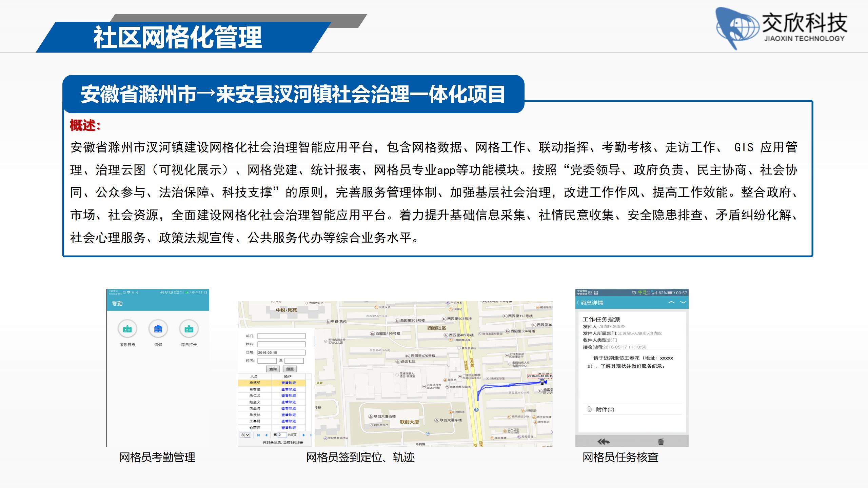Go back from 消息详情 message screen
Viewport: 868px width, 488px height.
(578, 303)
